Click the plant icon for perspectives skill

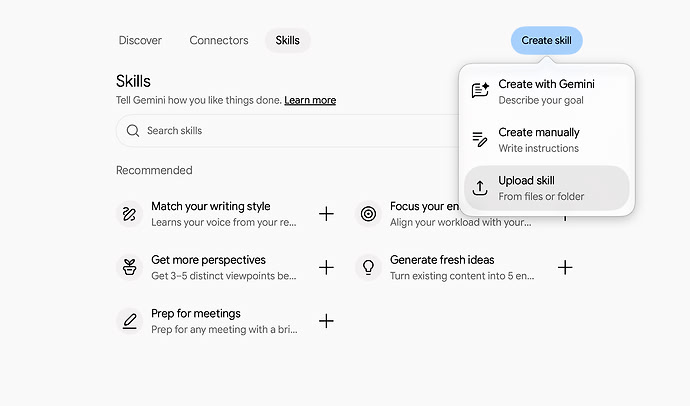click(x=129, y=267)
